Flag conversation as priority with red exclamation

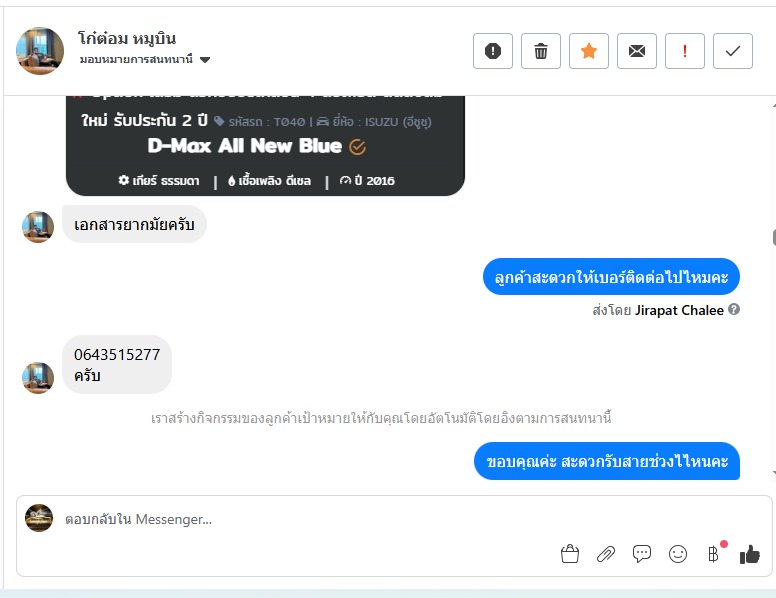tap(684, 51)
